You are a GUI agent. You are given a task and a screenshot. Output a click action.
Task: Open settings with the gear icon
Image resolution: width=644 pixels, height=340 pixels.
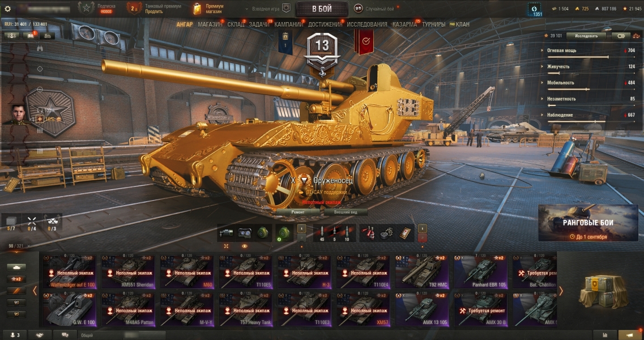[7, 8]
